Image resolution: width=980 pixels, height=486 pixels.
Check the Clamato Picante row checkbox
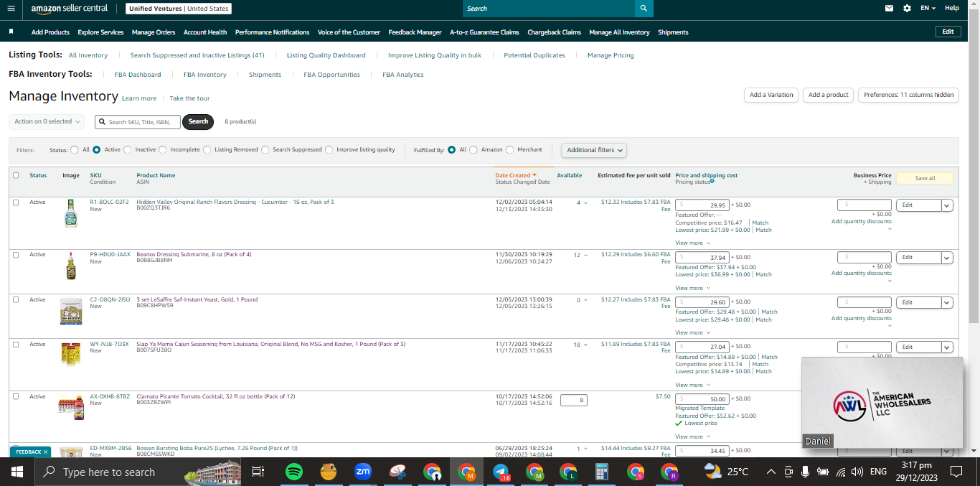pyautogui.click(x=16, y=396)
